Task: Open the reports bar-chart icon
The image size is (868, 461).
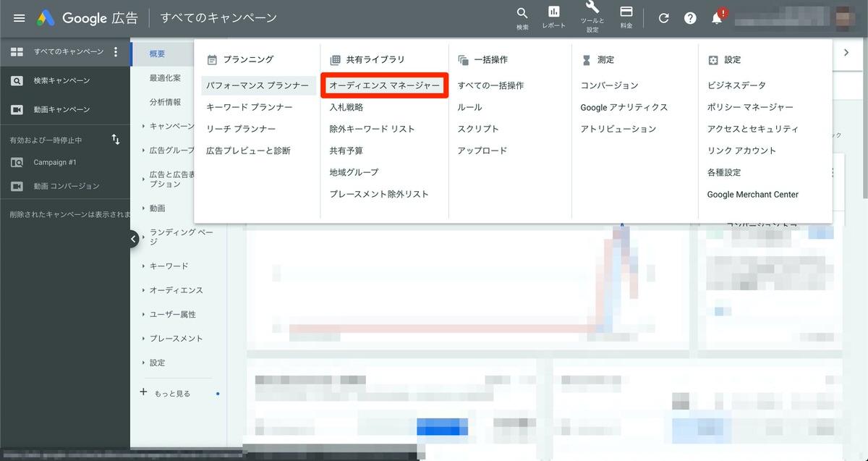Action: pos(554,12)
